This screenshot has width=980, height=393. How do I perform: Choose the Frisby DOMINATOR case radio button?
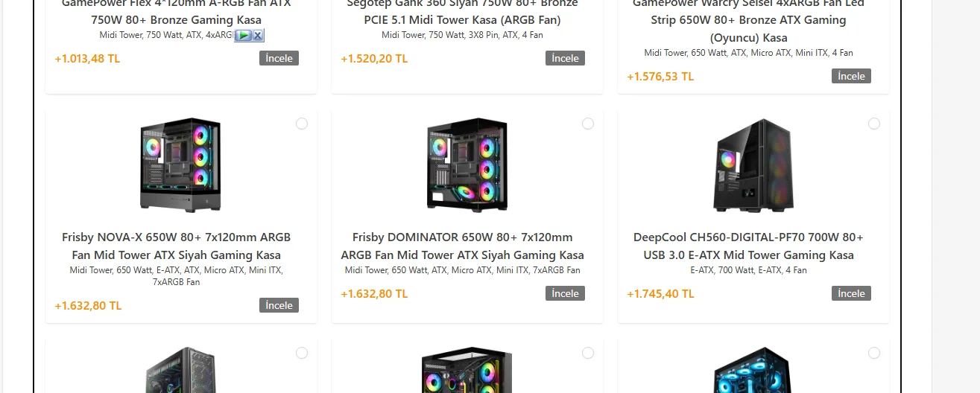click(x=588, y=124)
